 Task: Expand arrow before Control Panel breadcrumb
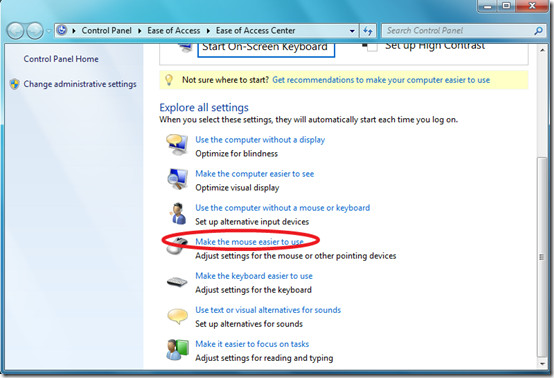(74, 31)
